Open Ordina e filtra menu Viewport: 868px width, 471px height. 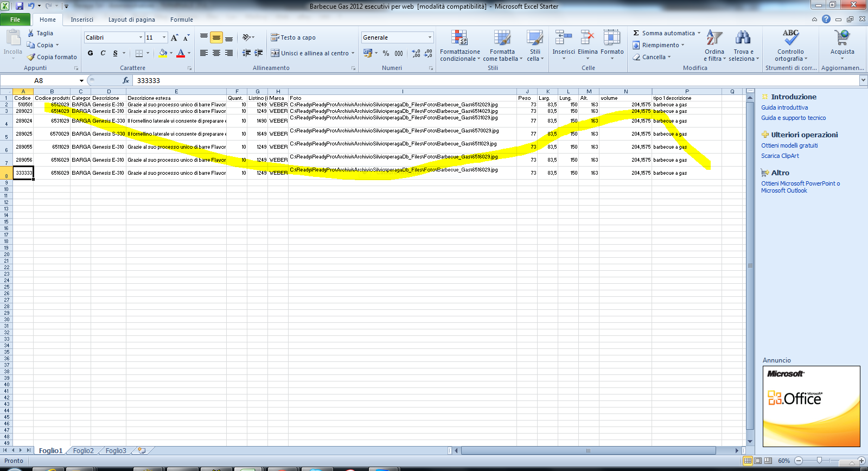714,46
